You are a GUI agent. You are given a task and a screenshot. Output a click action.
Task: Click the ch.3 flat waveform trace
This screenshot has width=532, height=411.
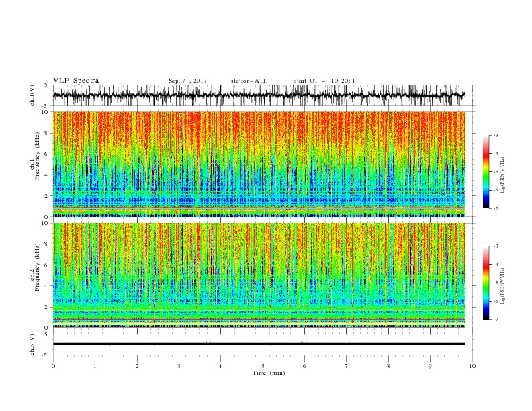point(259,344)
